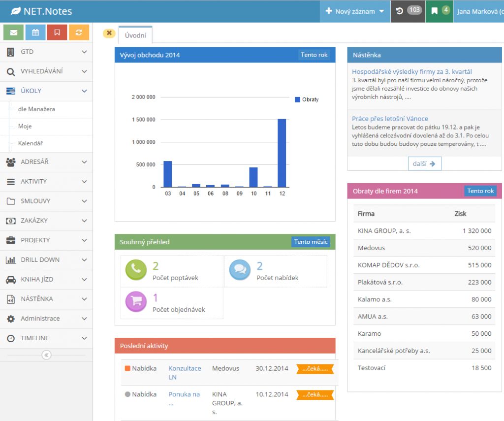Click the VYHLEDÁVÁNÍ magnifier icon
Viewport: 504px width, 421px height.
pos(11,72)
